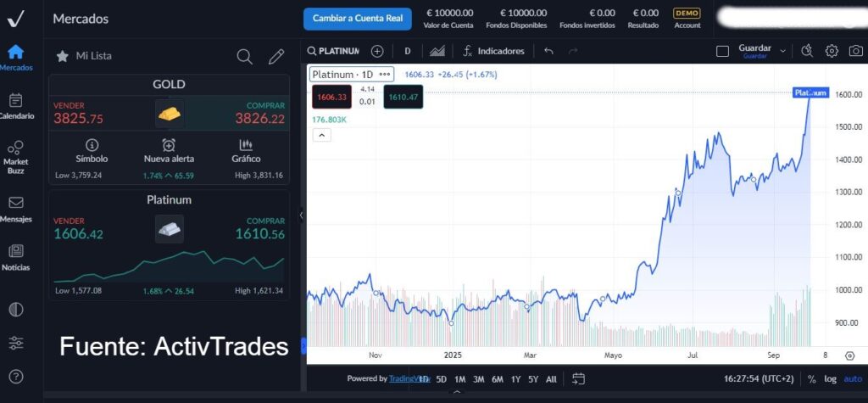
Task: Click Cambiar a Cuenta Real button
Action: tap(358, 19)
